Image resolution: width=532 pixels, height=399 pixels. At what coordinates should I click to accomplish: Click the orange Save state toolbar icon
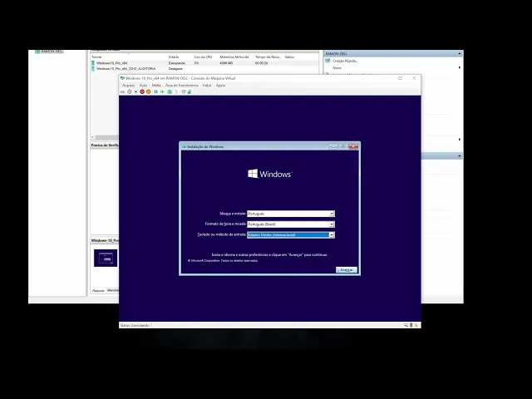(148, 92)
